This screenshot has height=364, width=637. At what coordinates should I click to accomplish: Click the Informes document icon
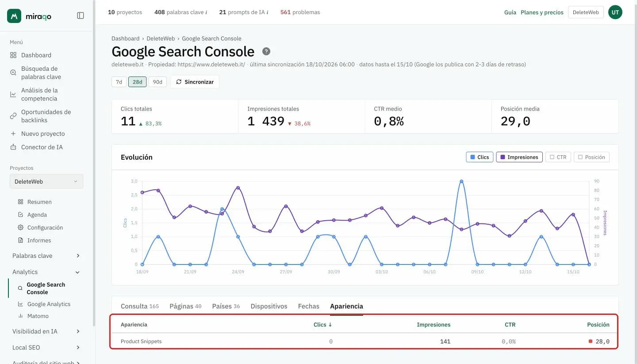pos(20,240)
